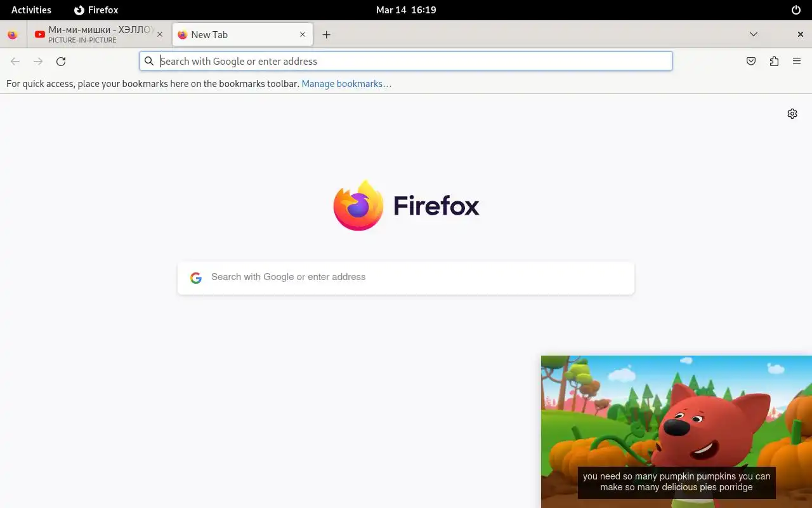Click the Google search box on page
Screen dimensions: 812x508
pos(406,277)
